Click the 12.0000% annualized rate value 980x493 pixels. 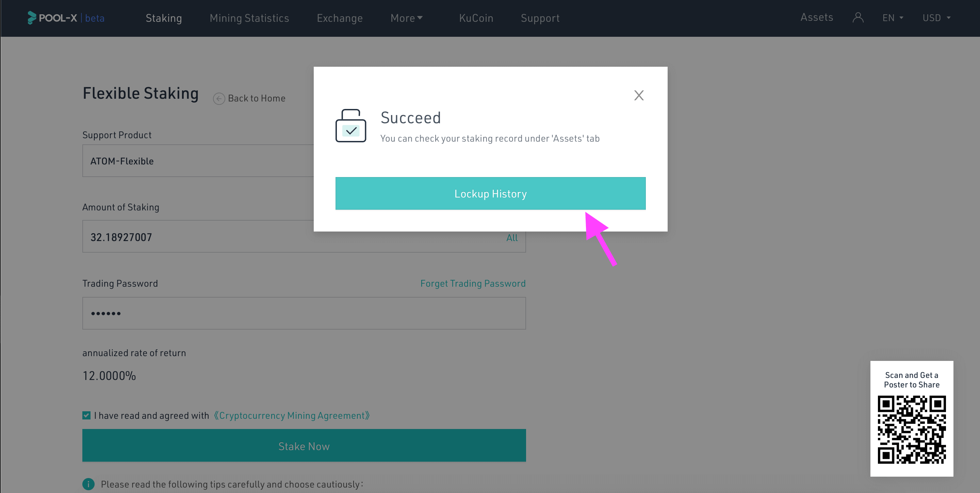point(109,376)
